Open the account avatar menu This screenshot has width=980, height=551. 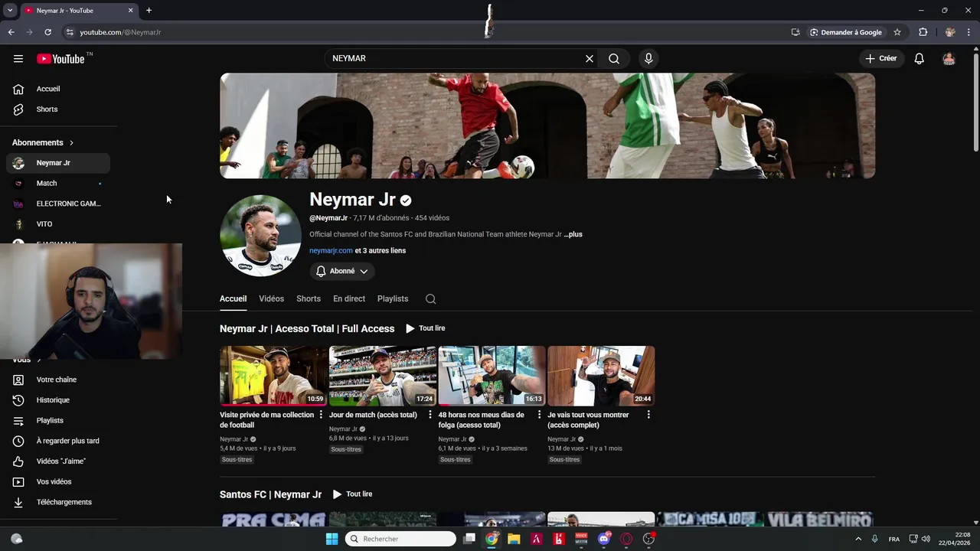tap(949, 59)
